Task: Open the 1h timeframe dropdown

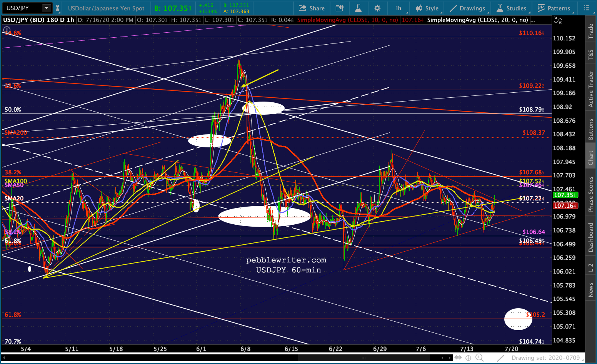Action: (x=399, y=8)
